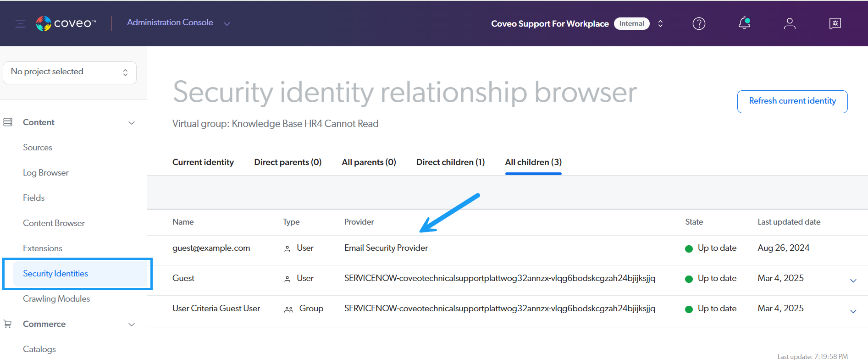Viewport: 868px width, 364px height.
Task: Click the Type column header
Action: 291,222
